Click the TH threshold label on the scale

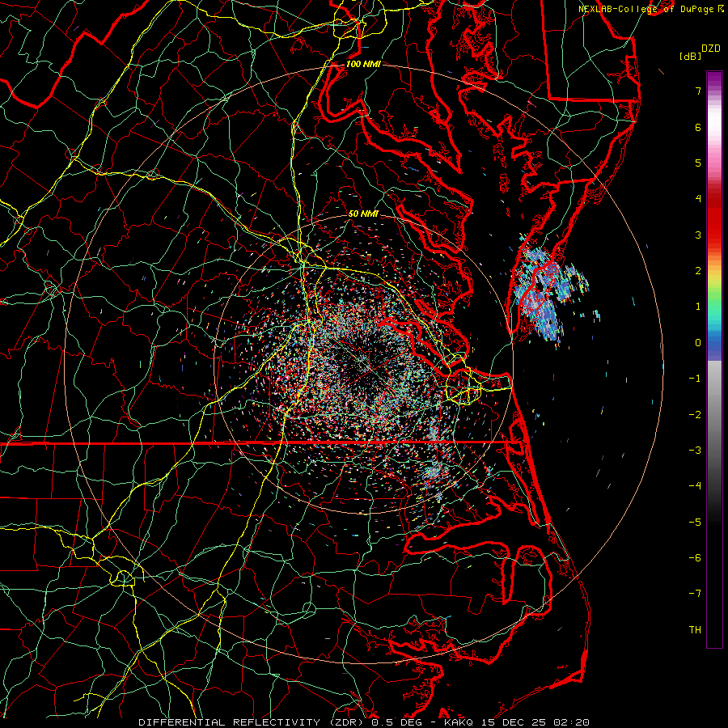click(695, 629)
